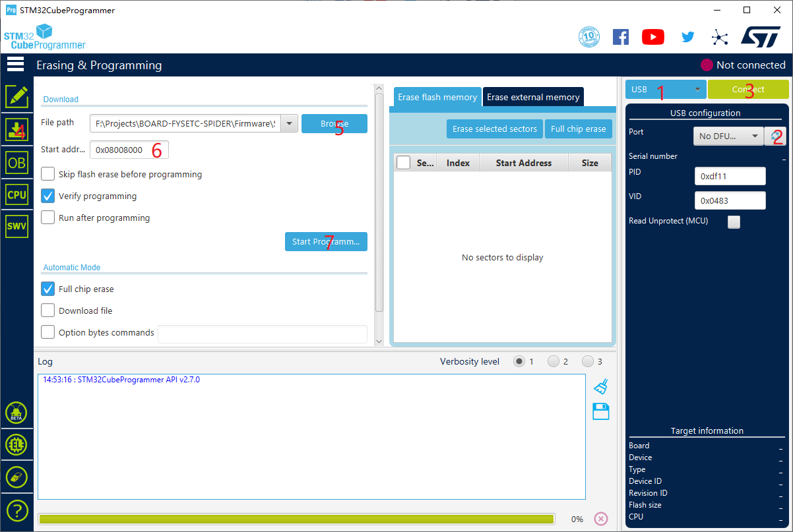Image resolution: width=793 pixels, height=532 pixels.
Task: Open the ST community network icon
Action: (720, 37)
